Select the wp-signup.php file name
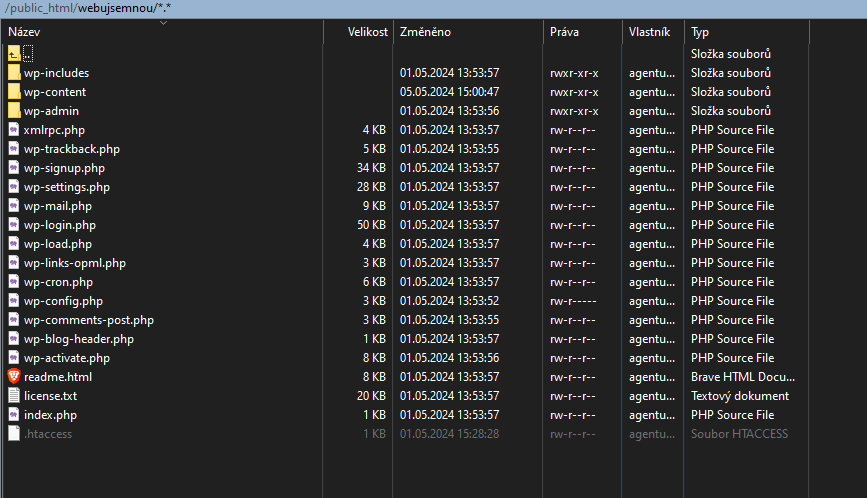This screenshot has height=498, width=867. 64,167
